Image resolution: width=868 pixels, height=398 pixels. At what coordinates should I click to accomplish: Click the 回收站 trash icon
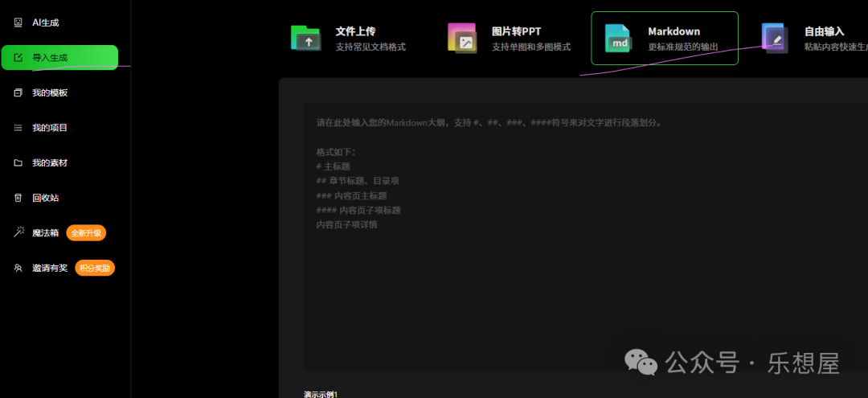click(x=18, y=198)
